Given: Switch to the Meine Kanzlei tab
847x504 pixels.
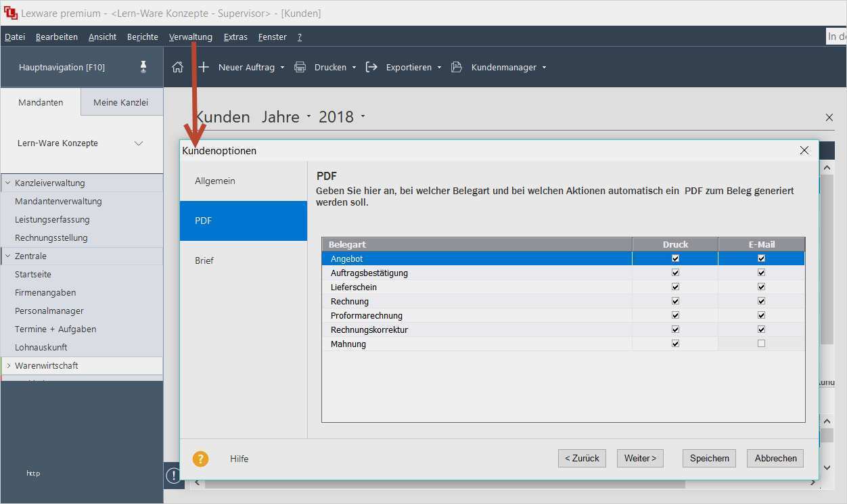Looking at the screenshot, I should (120, 102).
